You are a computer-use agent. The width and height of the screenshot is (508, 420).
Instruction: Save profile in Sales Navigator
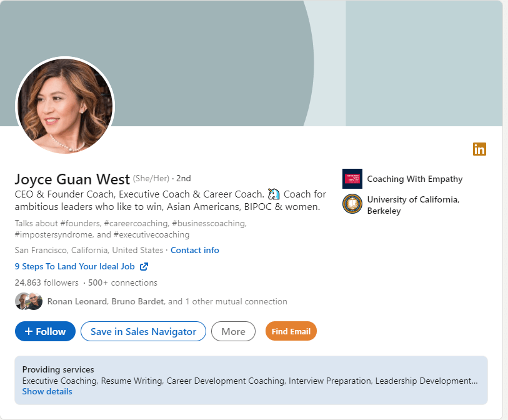pyautogui.click(x=143, y=331)
